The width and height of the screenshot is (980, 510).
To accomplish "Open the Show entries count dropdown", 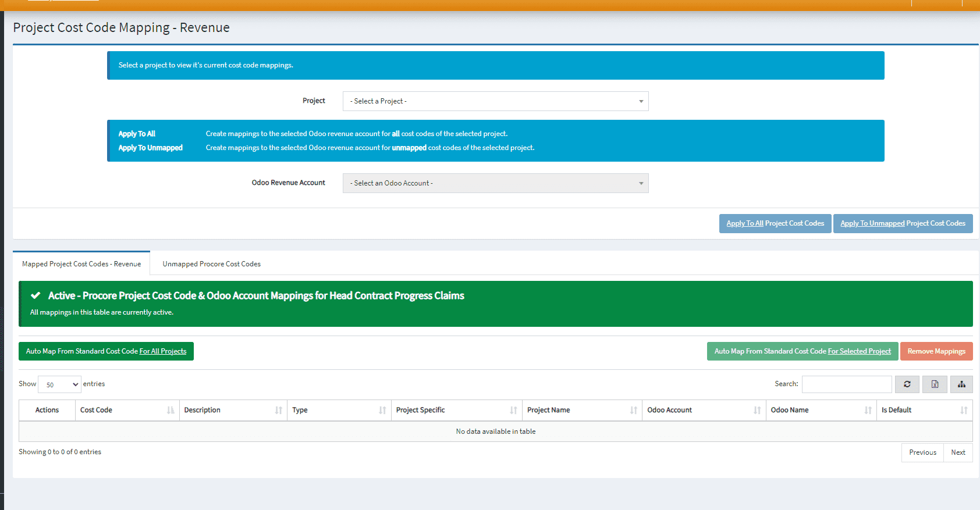I will tap(59, 384).
